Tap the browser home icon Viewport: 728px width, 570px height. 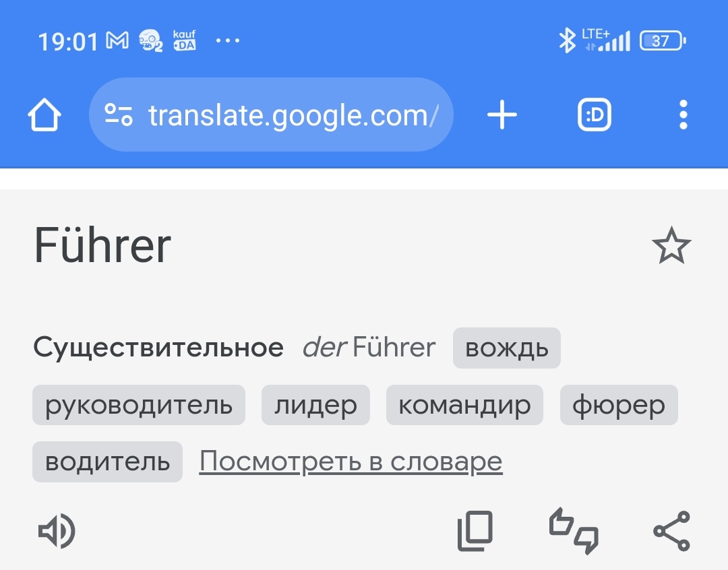44,116
